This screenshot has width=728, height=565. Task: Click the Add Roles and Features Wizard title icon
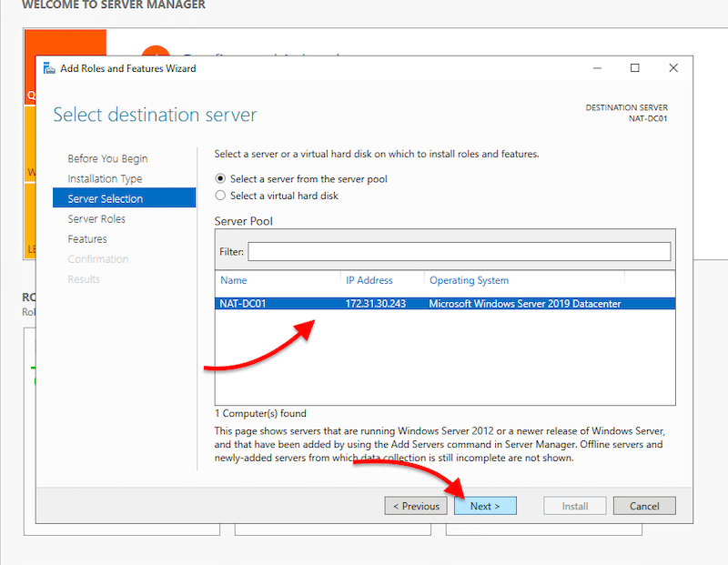pyautogui.click(x=49, y=69)
